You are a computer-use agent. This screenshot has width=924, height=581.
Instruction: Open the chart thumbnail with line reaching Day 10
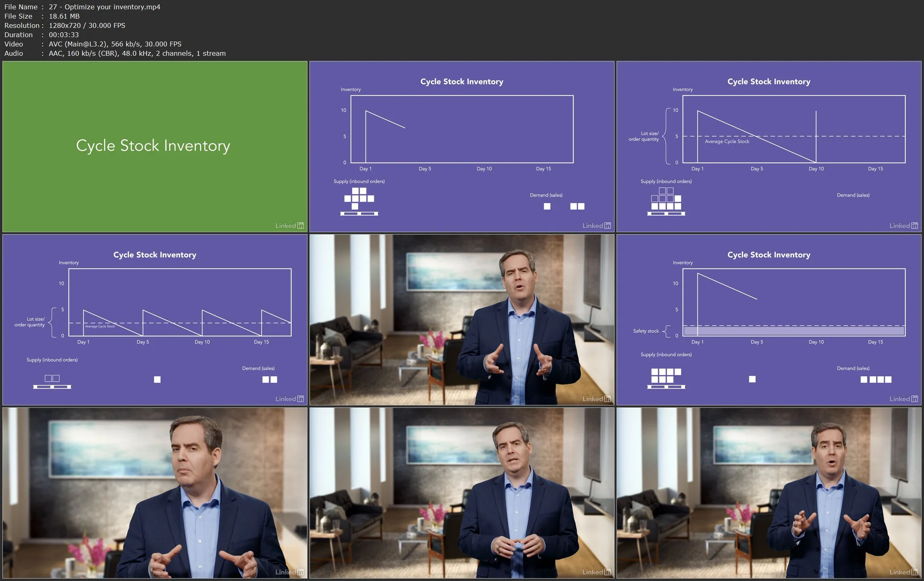click(769, 147)
